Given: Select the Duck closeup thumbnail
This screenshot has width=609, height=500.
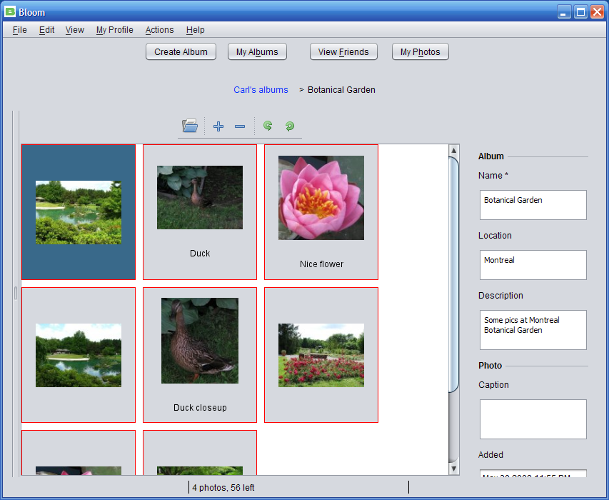Looking at the screenshot, I should tap(200, 341).
